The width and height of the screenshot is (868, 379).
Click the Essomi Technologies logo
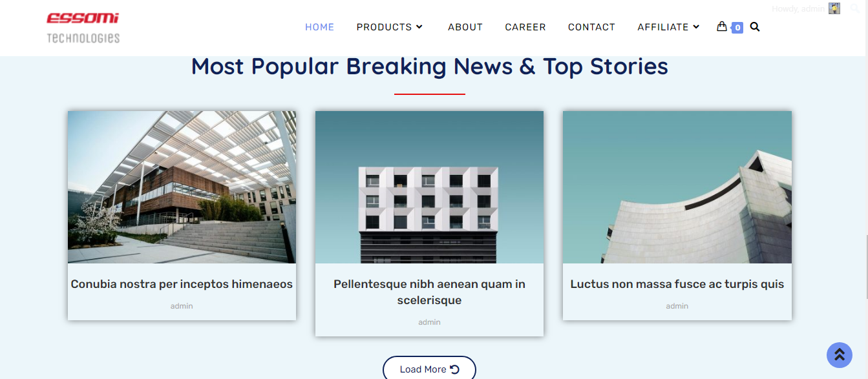click(83, 28)
